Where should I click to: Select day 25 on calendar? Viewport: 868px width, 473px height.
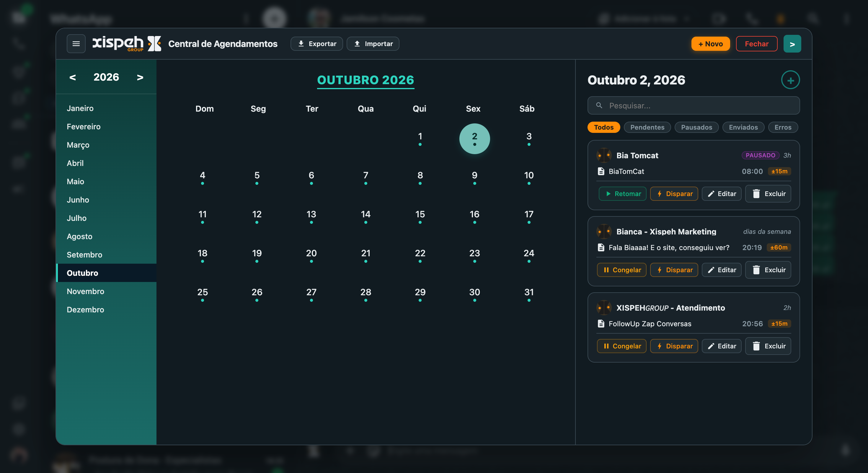(203, 294)
